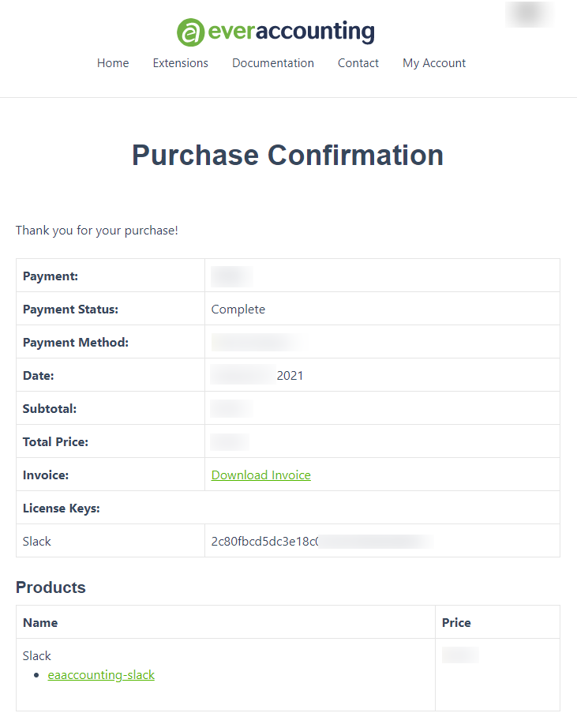Click the Slack license key value
The width and height of the screenshot is (577, 728).
(x=322, y=542)
